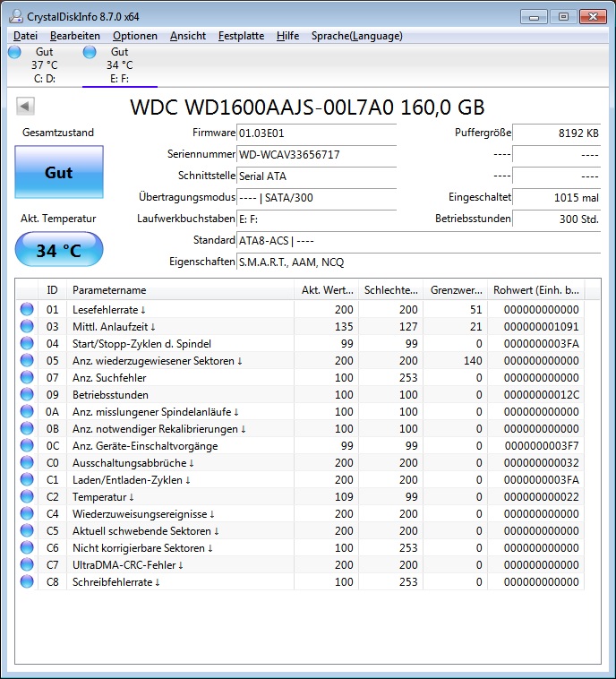Open the Bearbeiten menu
This screenshot has height=679, width=616.
75,36
